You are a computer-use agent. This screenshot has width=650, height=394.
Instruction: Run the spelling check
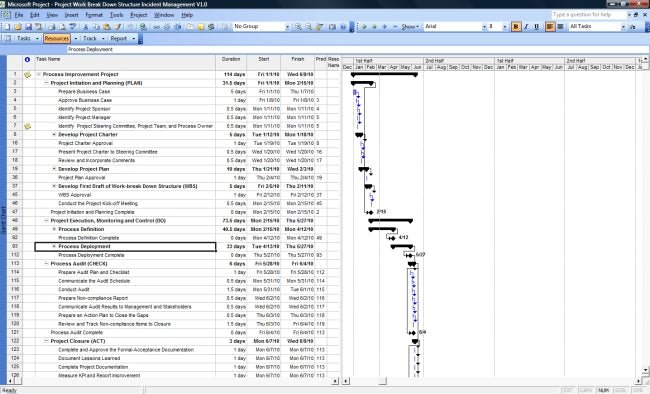point(73,27)
